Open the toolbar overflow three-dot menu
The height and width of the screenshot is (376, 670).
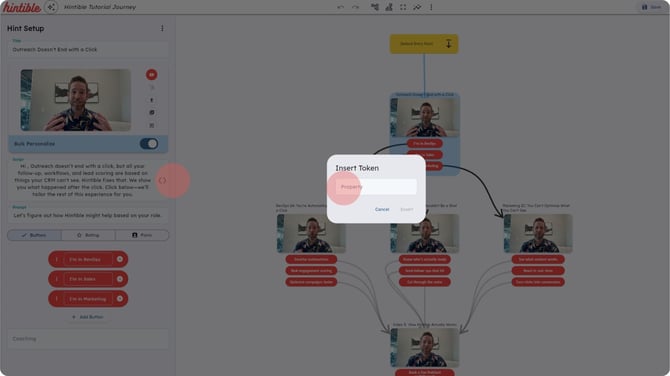(x=431, y=7)
